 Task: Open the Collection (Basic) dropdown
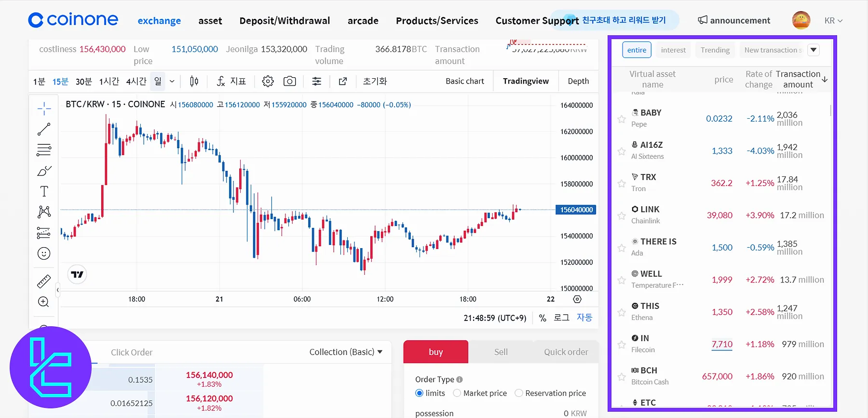click(346, 352)
